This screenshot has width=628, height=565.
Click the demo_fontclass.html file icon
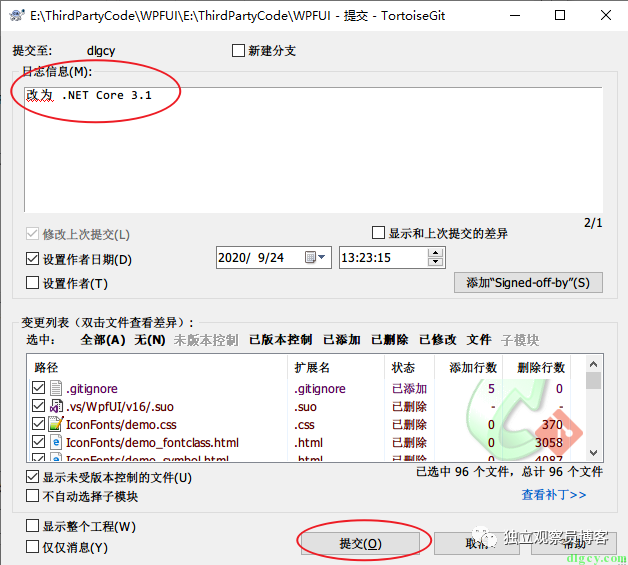tap(56, 442)
